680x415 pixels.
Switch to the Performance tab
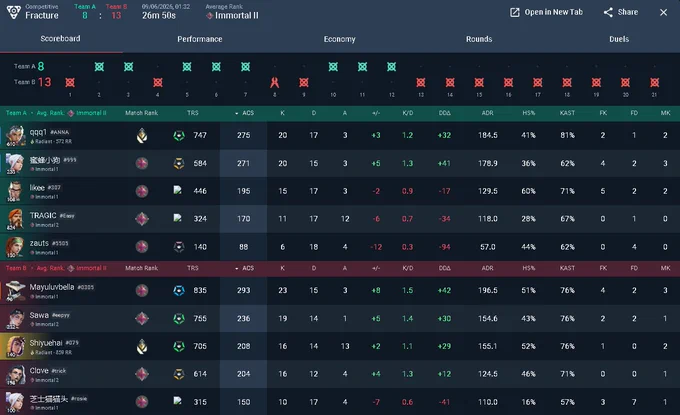[199, 39]
